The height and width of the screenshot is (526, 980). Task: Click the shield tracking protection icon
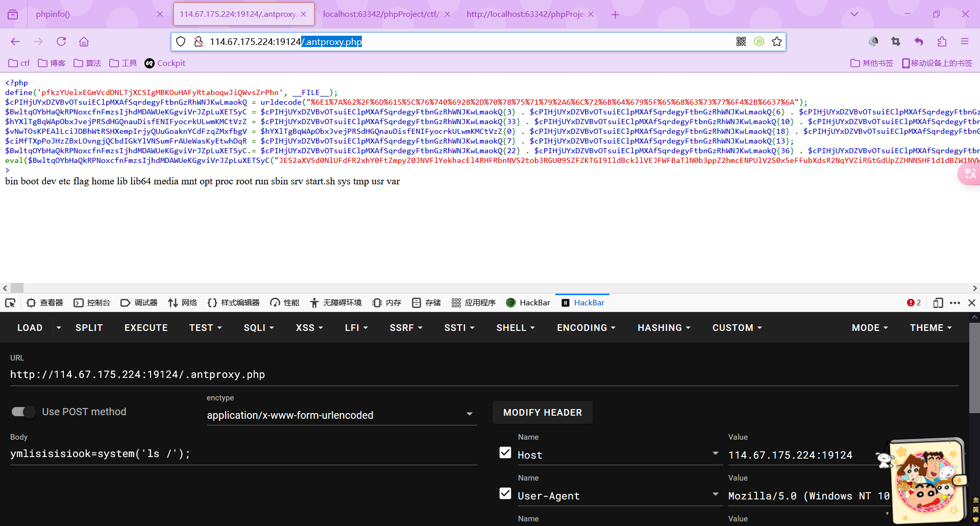[181, 41]
